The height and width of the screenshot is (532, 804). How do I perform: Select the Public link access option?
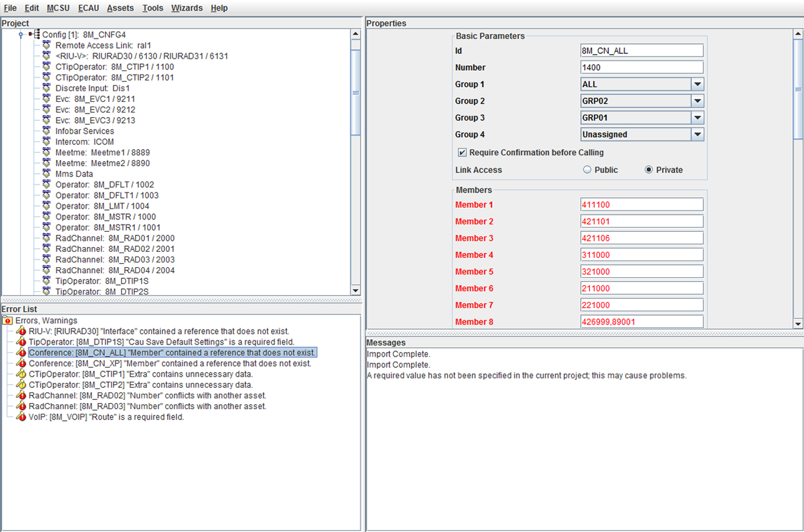[587, 169]
